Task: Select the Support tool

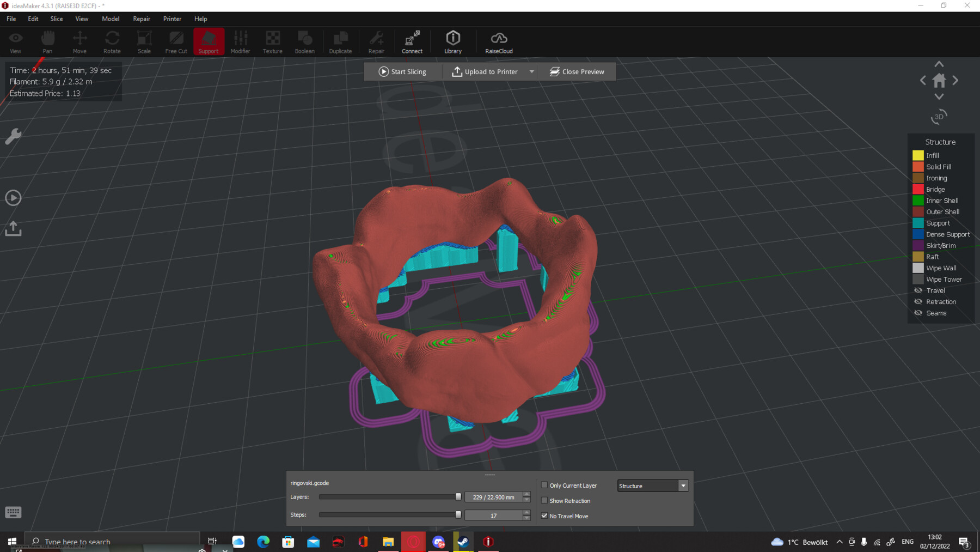Action: tap(209, 41)
